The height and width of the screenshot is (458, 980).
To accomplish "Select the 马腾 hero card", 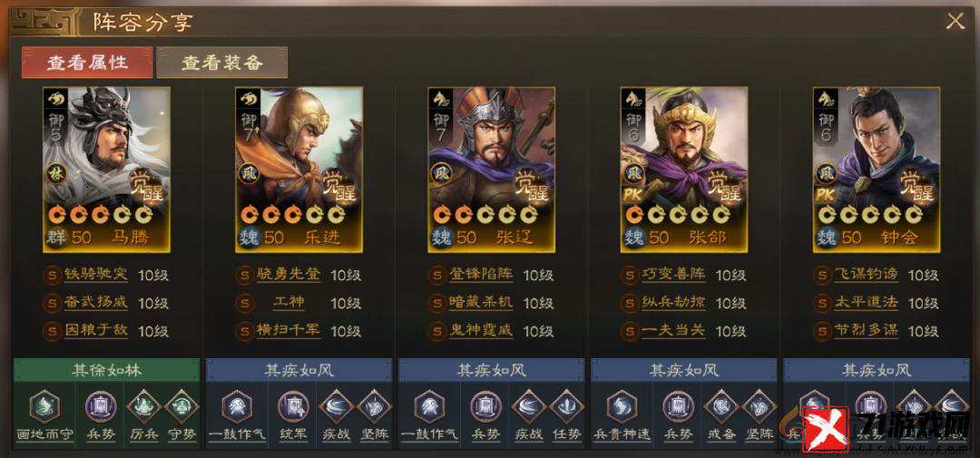I will tap(106, 170).
